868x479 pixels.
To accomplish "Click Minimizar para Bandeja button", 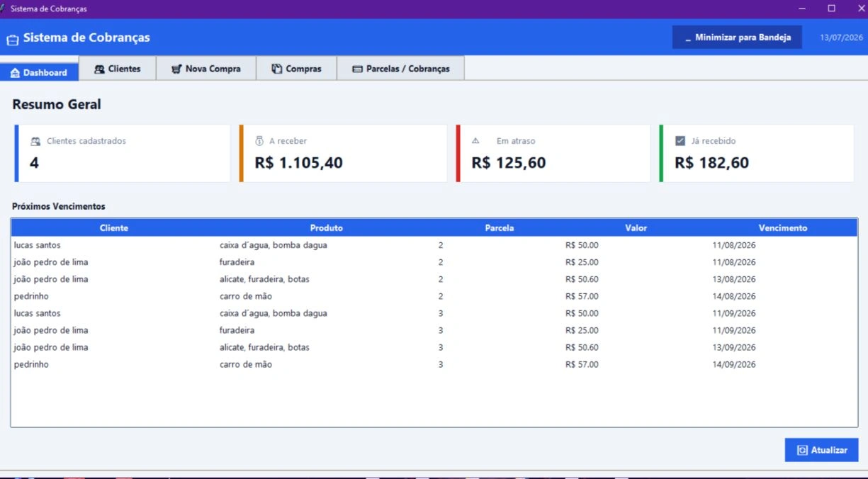I will pyautogui.click(x=737, y=38).
